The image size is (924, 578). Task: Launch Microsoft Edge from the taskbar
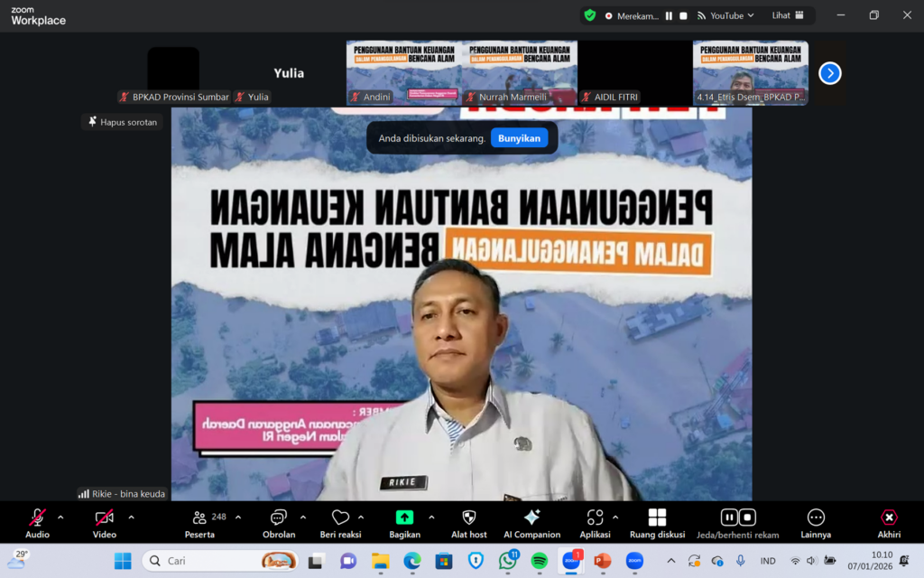(x=411, y=561)
